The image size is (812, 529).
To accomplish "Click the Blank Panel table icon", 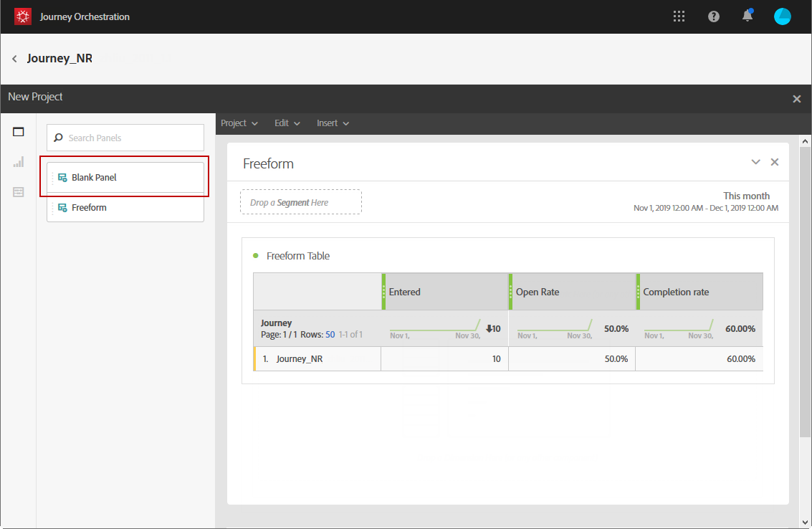I will tap(62, 178).
